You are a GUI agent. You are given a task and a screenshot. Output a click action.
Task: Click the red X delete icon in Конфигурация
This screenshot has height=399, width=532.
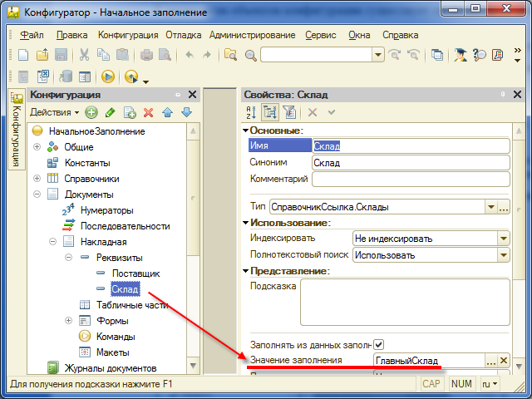point(149,112)
